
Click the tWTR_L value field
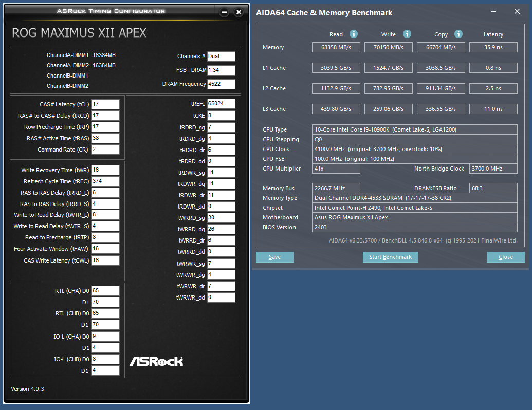[105, 215]
